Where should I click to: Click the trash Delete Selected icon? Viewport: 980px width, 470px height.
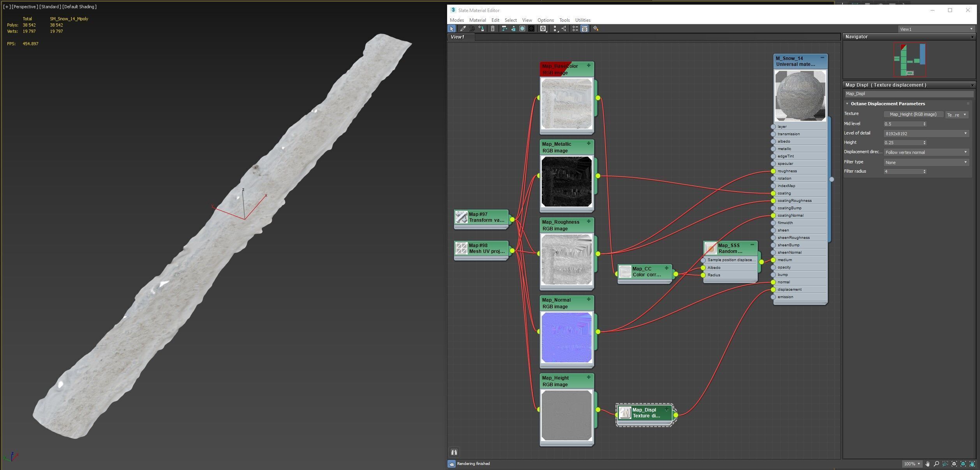tap(493, 28)
